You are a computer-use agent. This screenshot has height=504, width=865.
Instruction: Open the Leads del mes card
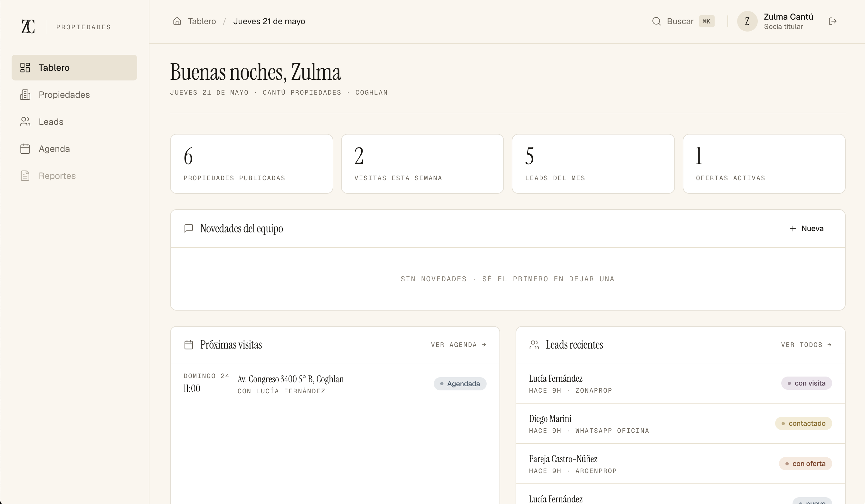tap(593, 163)
